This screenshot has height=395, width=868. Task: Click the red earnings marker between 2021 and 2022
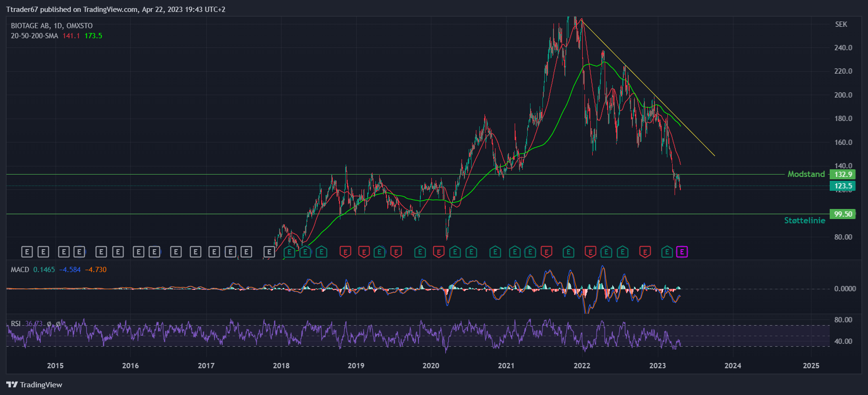(x=546, y=252)
